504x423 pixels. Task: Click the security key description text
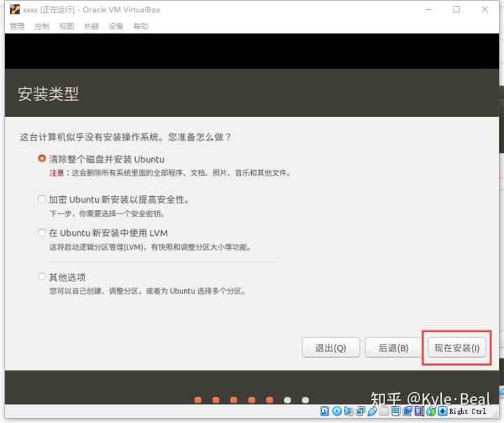(x=107, y=214)
